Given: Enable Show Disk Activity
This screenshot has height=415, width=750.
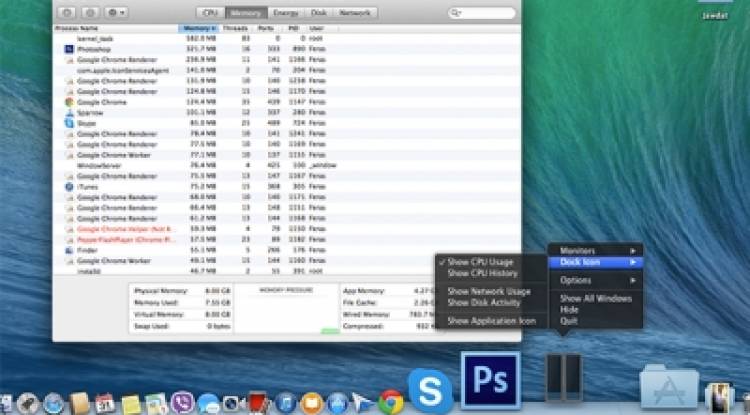Looking at the screenshot, I should pyautogui.click(x=491, y=302).
